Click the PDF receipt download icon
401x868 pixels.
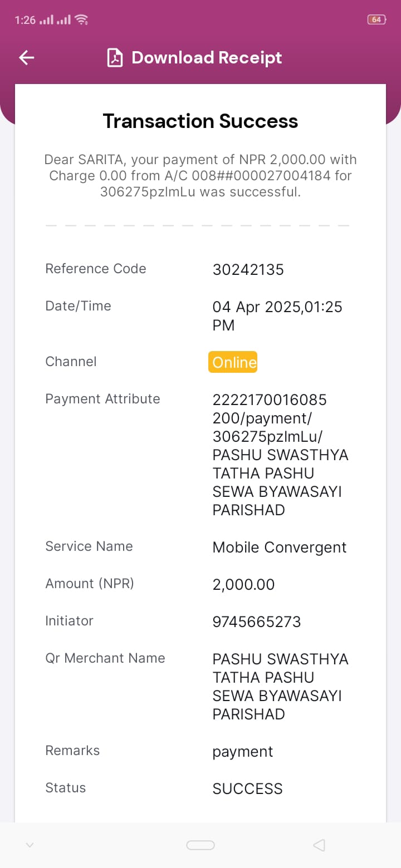click(x=115, y=58)
